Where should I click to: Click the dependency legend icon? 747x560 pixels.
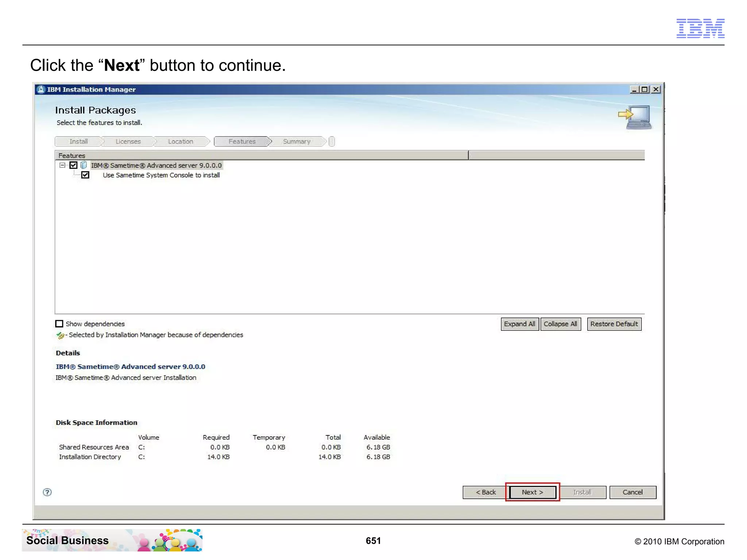coord(60,335)
